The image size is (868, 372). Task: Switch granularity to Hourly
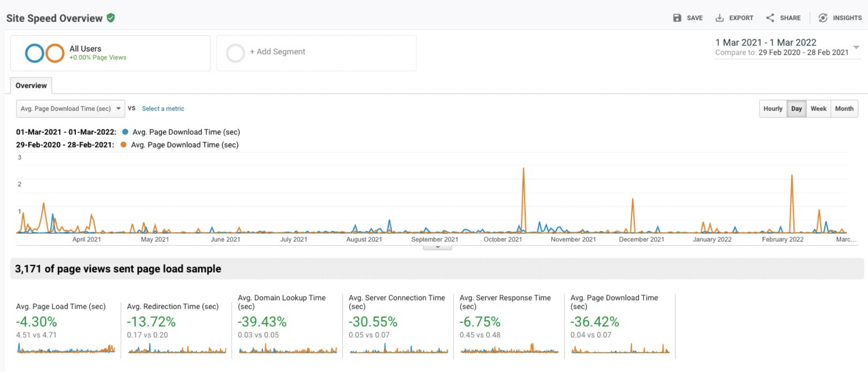tap(773, 108)
